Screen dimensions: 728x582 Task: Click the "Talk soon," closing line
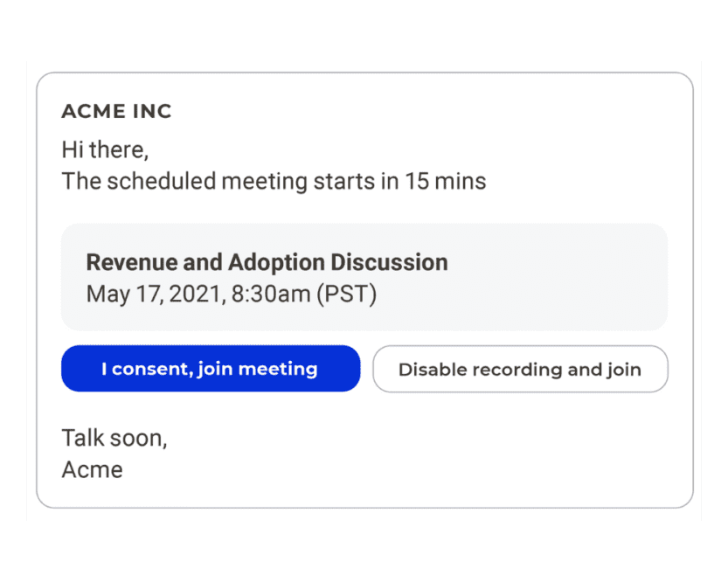tap(114, 438)
